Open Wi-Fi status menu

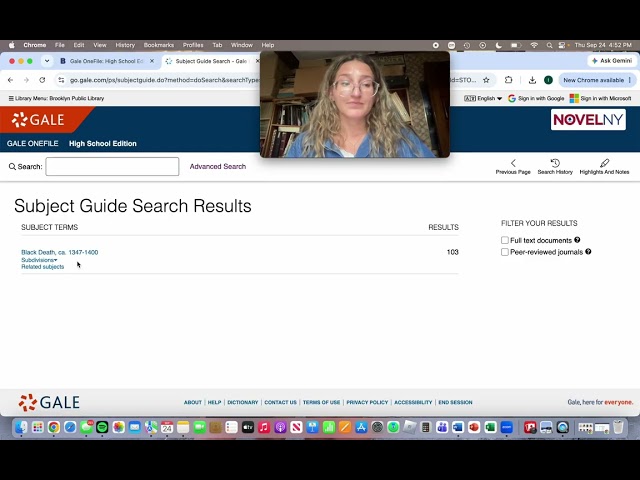pos(534,45)
